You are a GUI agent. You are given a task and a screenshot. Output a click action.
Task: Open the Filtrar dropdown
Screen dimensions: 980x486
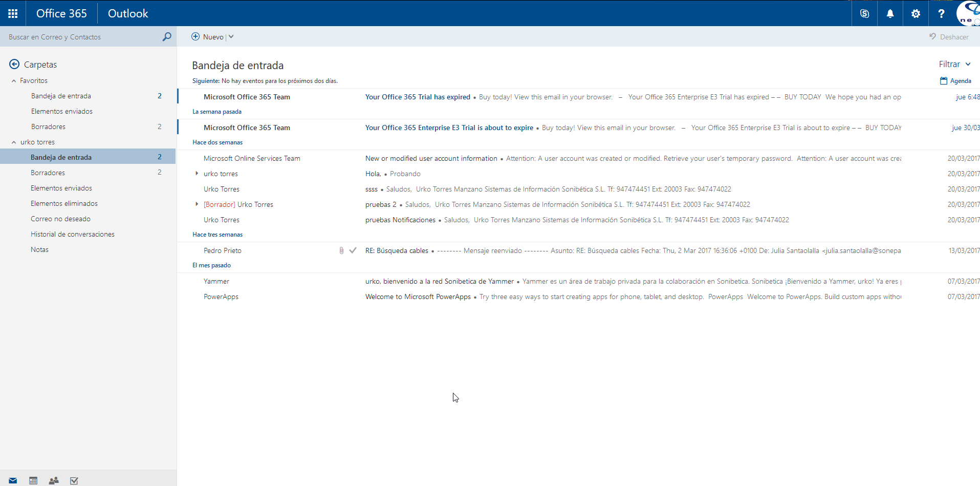(x=954, y=64)
